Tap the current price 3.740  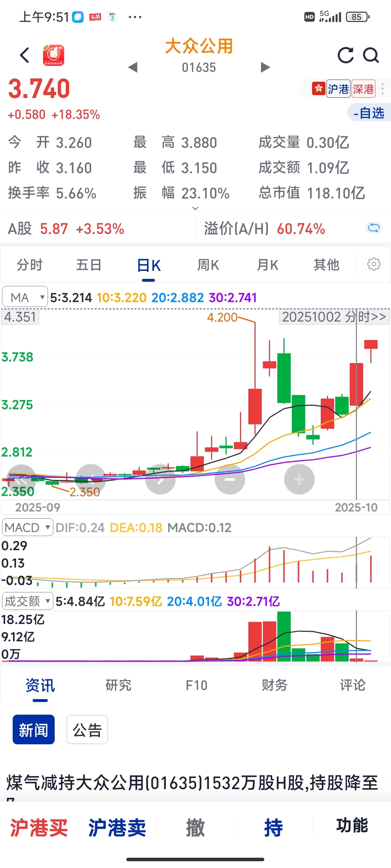click(x=39, y=89)
